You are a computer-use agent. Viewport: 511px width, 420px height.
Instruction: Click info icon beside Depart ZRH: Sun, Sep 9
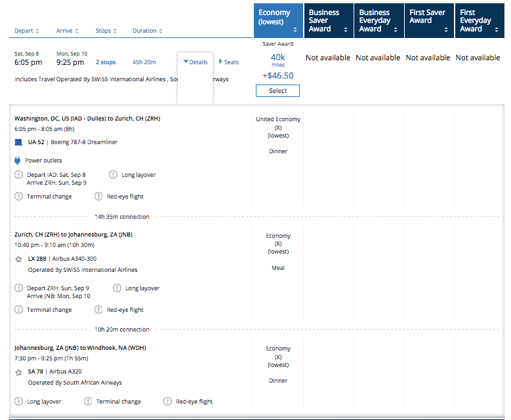[x=18, y=288]
